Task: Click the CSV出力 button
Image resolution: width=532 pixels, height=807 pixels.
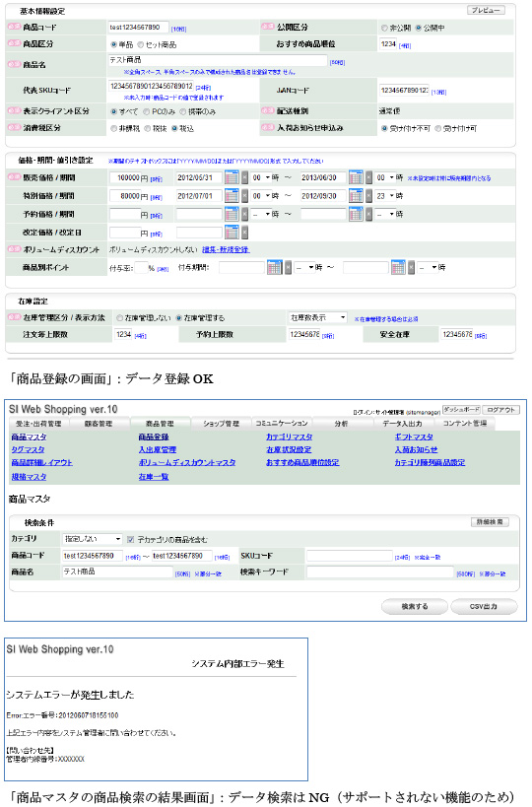Action: [x=484, y=606]
